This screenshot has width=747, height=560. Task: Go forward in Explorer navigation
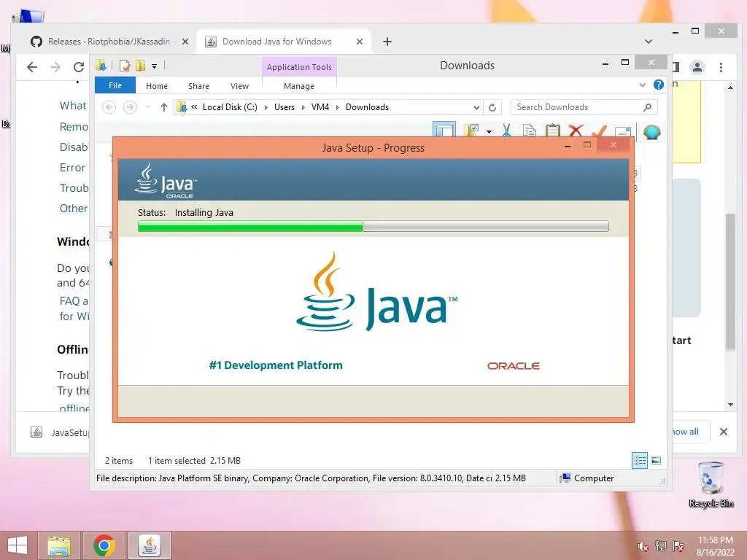(x=130, y=107)
